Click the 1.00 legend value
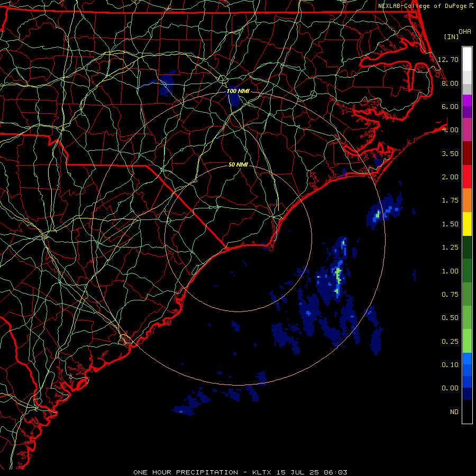This screenshot has width=476, height=476. [450, 271]
